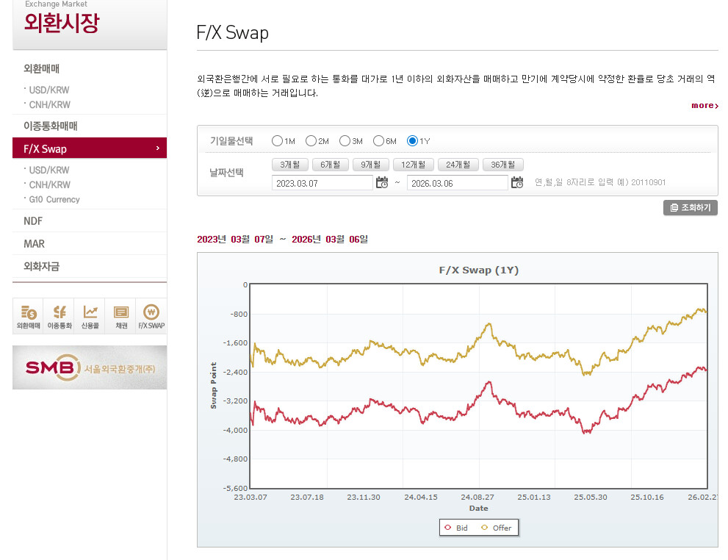The height and width of the screenshot is (560, 728).
Task: Open the end date calendar picker
Action: click(x=516, y=182)
